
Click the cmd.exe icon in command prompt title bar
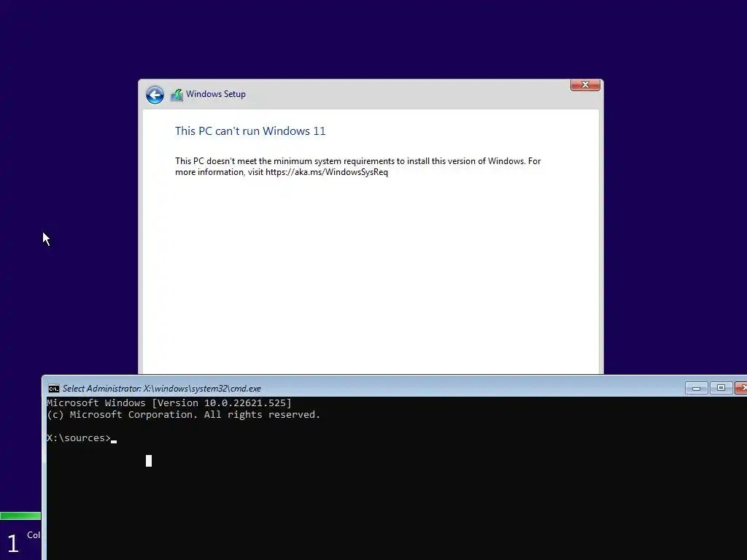[54, 389]
